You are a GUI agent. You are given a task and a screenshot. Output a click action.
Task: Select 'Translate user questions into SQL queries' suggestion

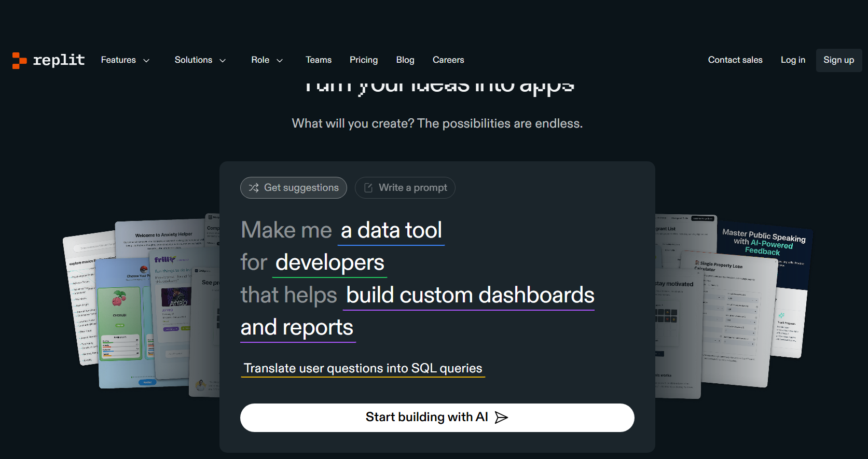363,368
